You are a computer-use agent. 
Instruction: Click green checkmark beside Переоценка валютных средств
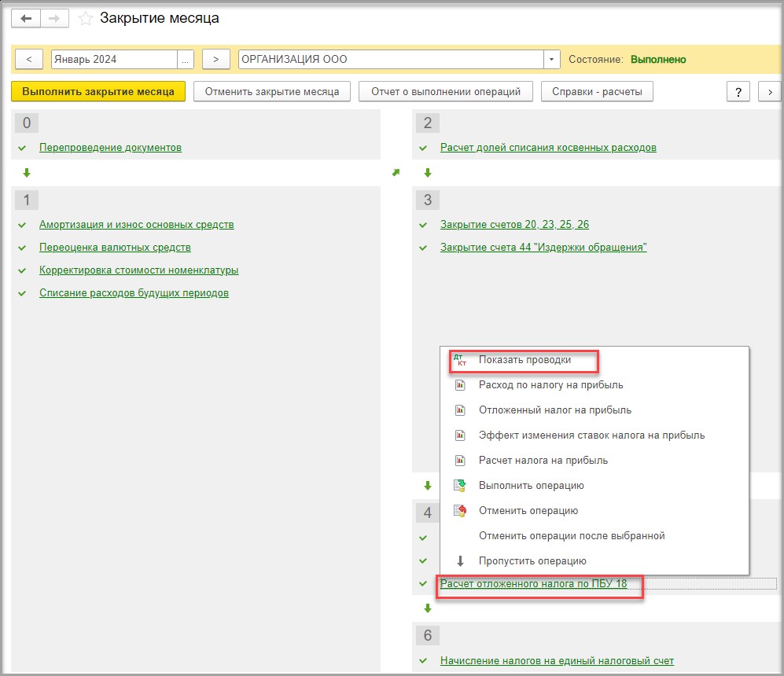point(22,248)
